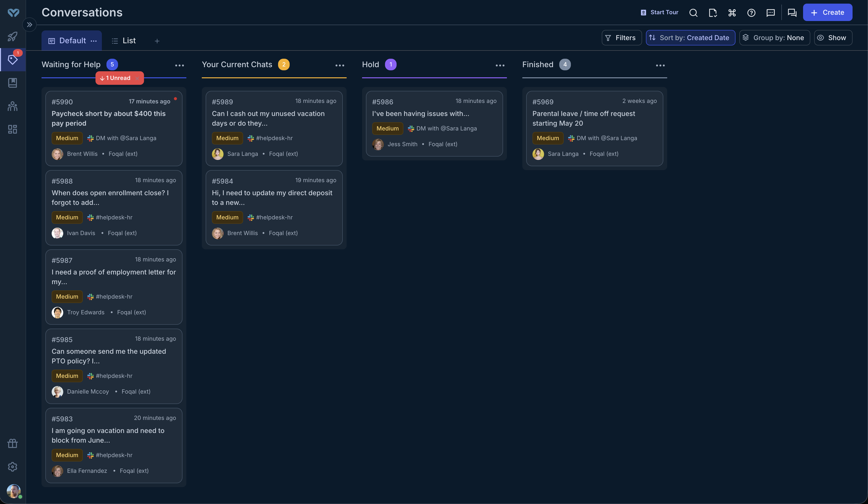Click DM with @Sara Langa on ticket #5990
The width and height of the screenshot is (868, 504).
coord(126,138)
